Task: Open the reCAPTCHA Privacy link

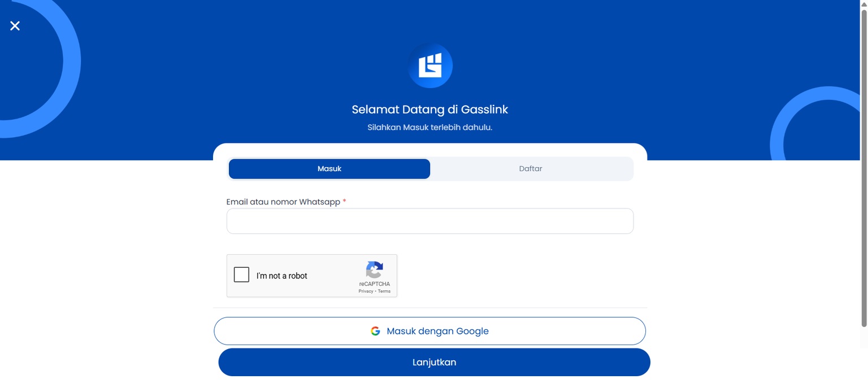Action: pyautogui.click(x=366, y=291)
